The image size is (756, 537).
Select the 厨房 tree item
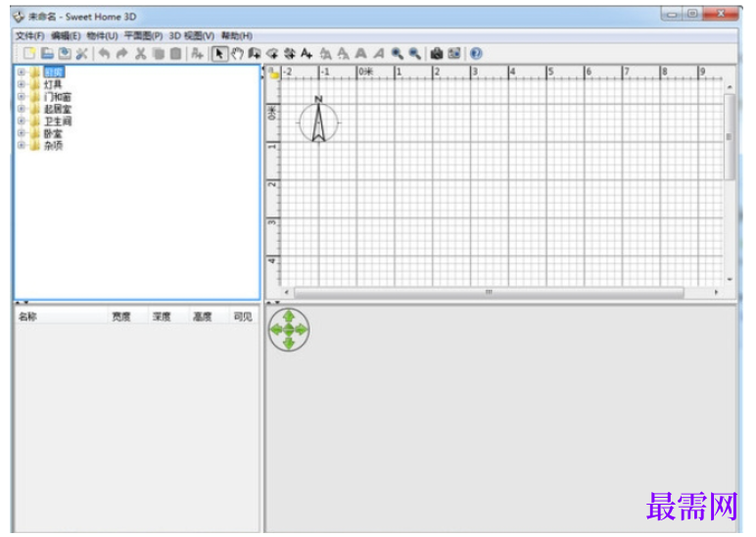(x=54, y=73)
